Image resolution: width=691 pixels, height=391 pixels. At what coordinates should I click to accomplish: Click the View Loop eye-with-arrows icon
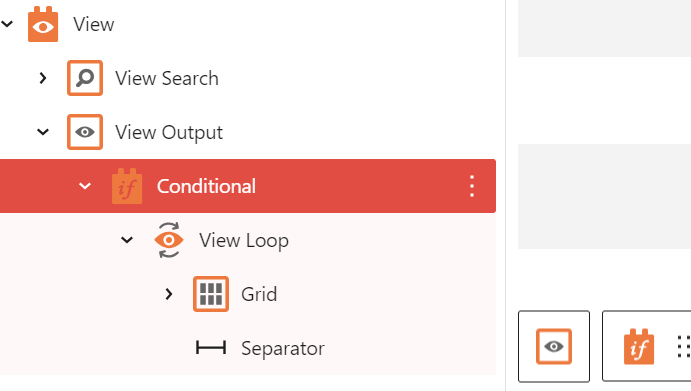(x=169, y=240)
